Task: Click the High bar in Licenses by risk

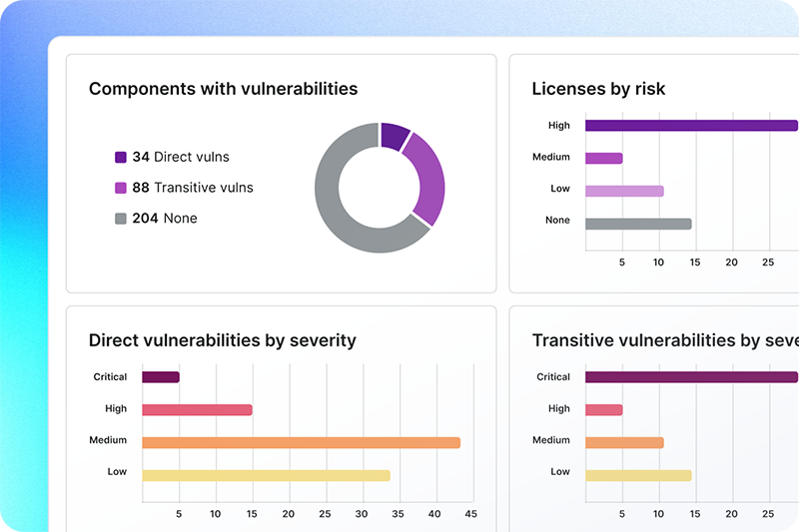Action: (691, 126)
